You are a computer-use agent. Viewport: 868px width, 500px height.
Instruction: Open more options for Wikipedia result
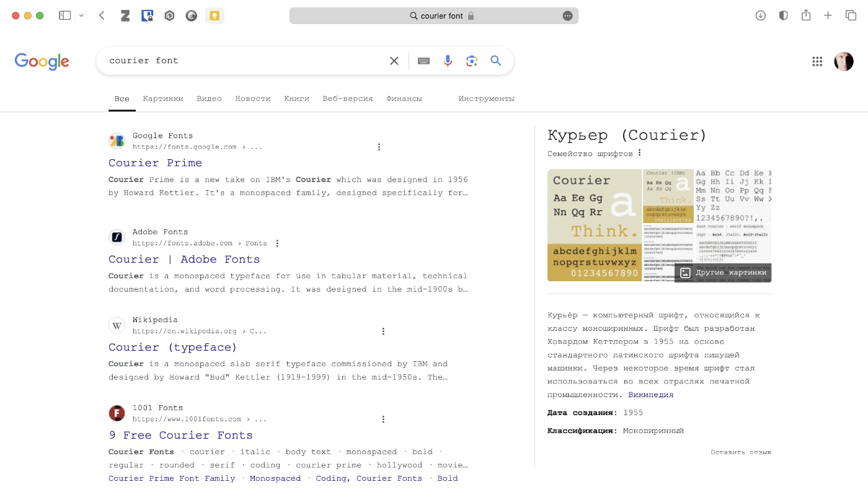click(x=383, y=331)
